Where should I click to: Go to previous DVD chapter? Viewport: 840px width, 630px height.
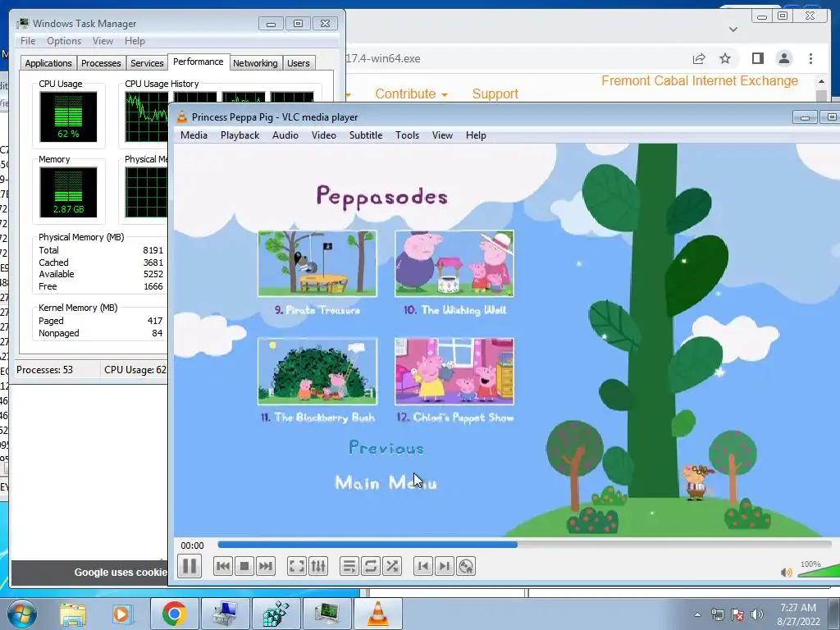click(423, 566)
